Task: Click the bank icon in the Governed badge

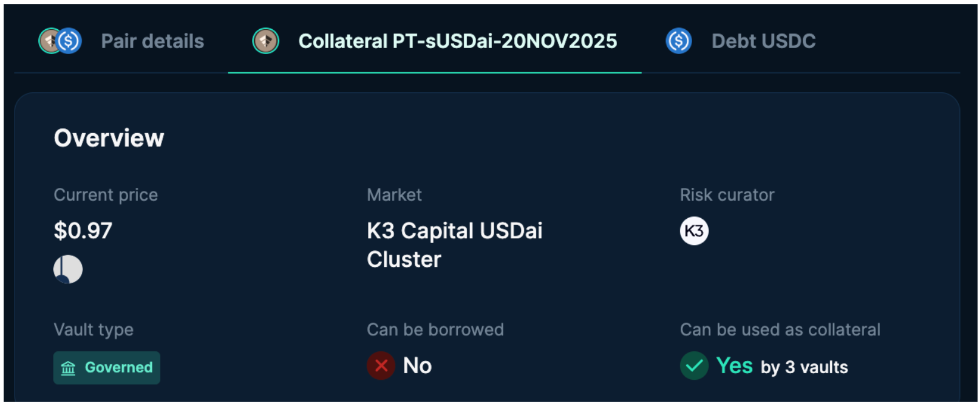Action: tap(69, 368)
